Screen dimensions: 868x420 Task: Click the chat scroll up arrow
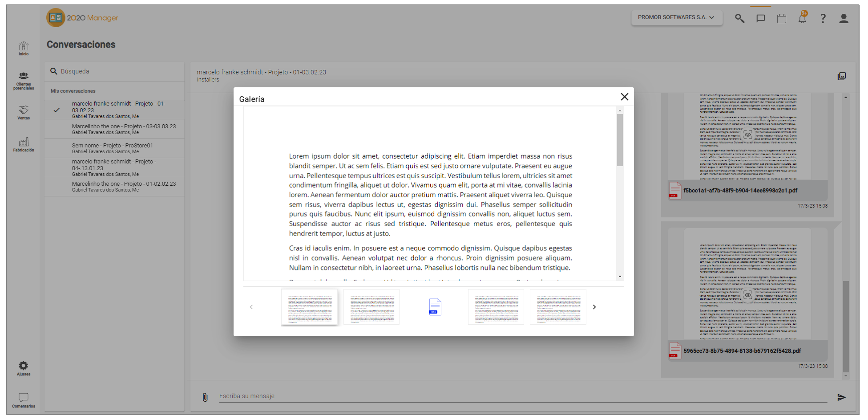pyautogui.click(x=846, y=97)
